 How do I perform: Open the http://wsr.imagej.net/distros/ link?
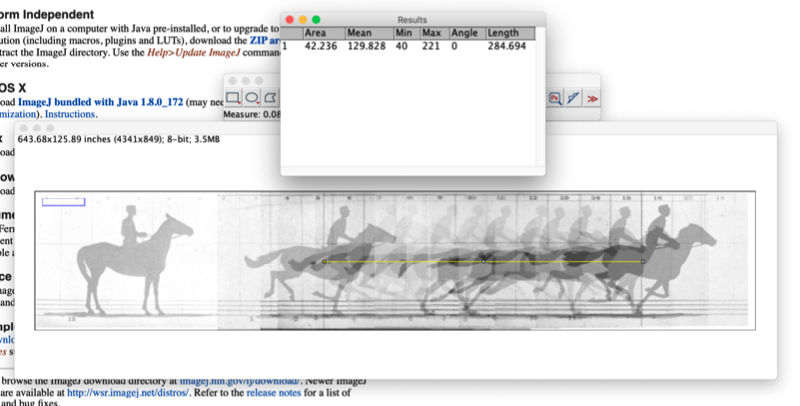[128, 393]
